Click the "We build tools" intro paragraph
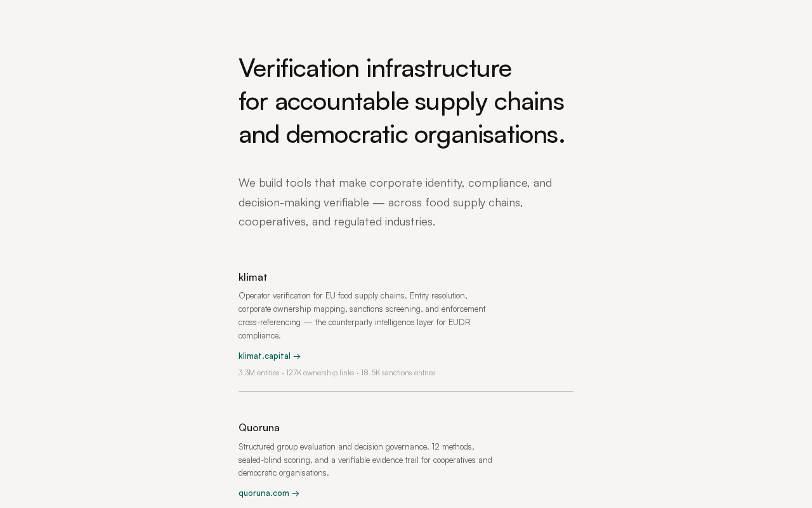This screenshot has width=812, height=508. point(395,202)
